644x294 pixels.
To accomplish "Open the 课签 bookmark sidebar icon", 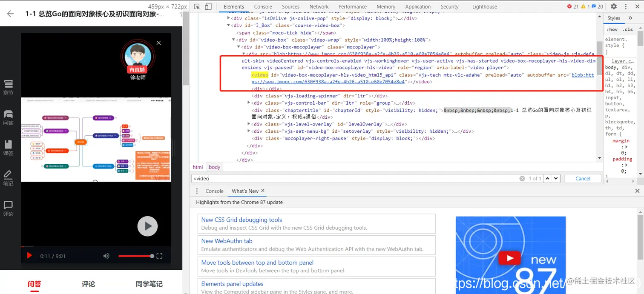I will (x=8, y=148).
